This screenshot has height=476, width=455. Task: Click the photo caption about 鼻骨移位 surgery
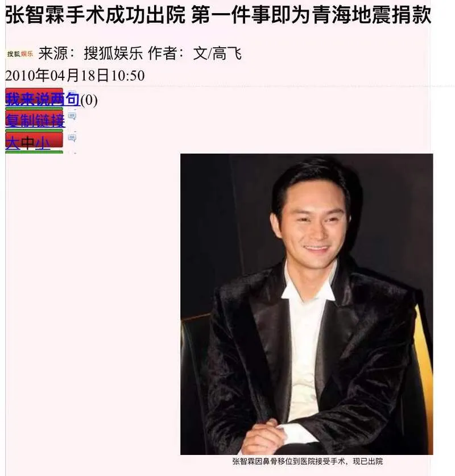point(308,461)
